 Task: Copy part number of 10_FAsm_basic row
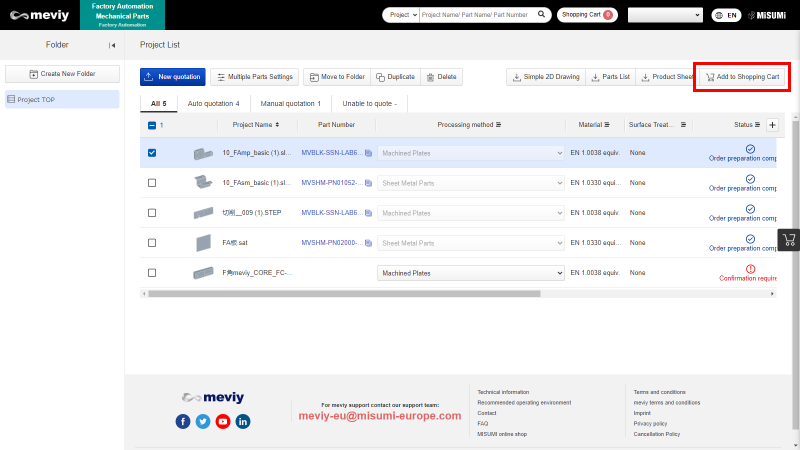(x=368, y=183)
